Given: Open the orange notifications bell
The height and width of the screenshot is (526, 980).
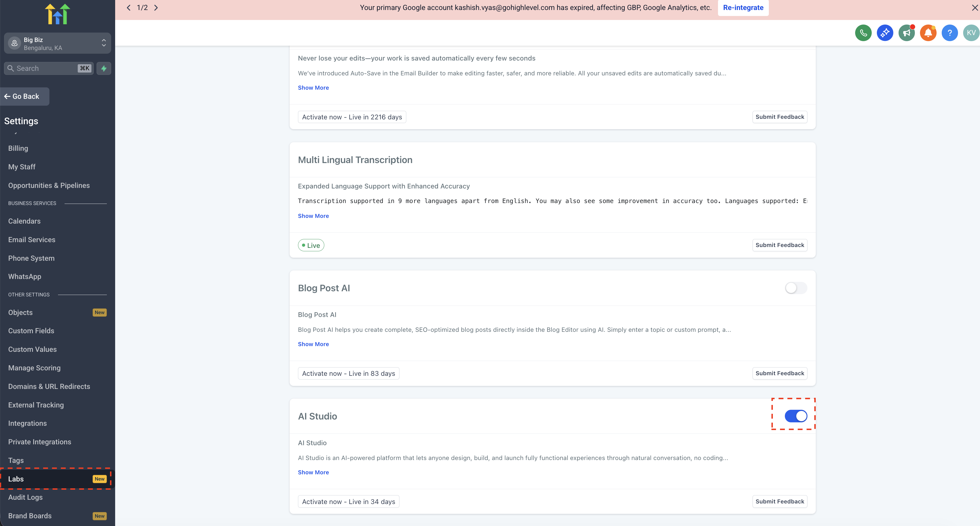Looking at the screenshot, I should pyautogui.click(x=928, y=33).
